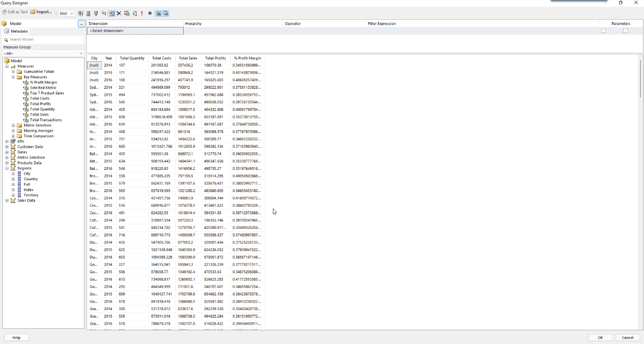This screenshot has width=644, height=344.
Task: Select the Total Transactions measure
Action: point(46,120)
